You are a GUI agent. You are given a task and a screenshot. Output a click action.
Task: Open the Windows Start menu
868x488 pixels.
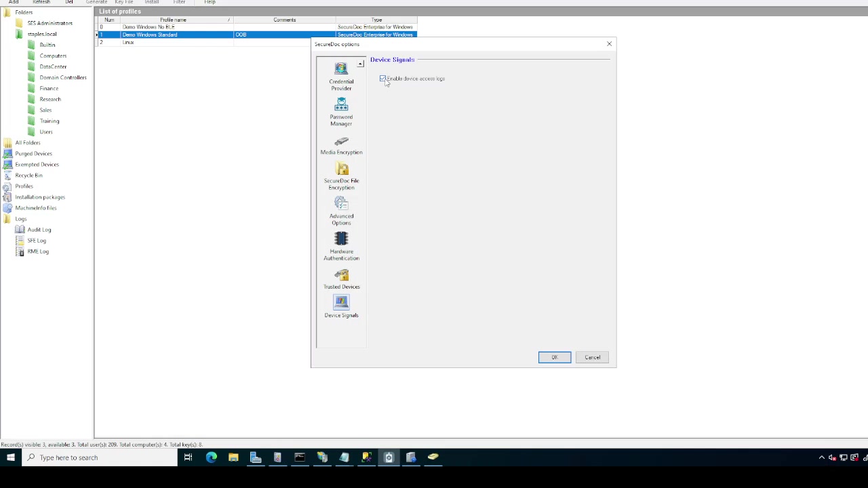11,457
